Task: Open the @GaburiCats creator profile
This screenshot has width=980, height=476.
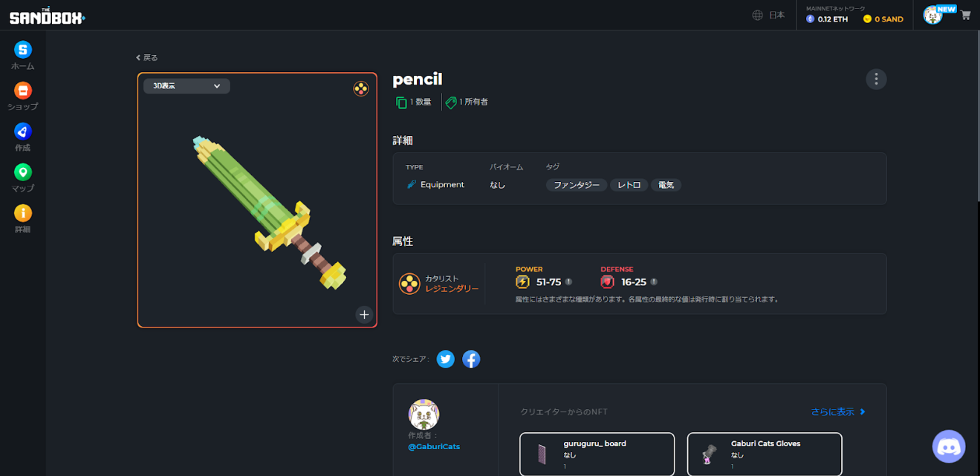Action: [434, 446]
